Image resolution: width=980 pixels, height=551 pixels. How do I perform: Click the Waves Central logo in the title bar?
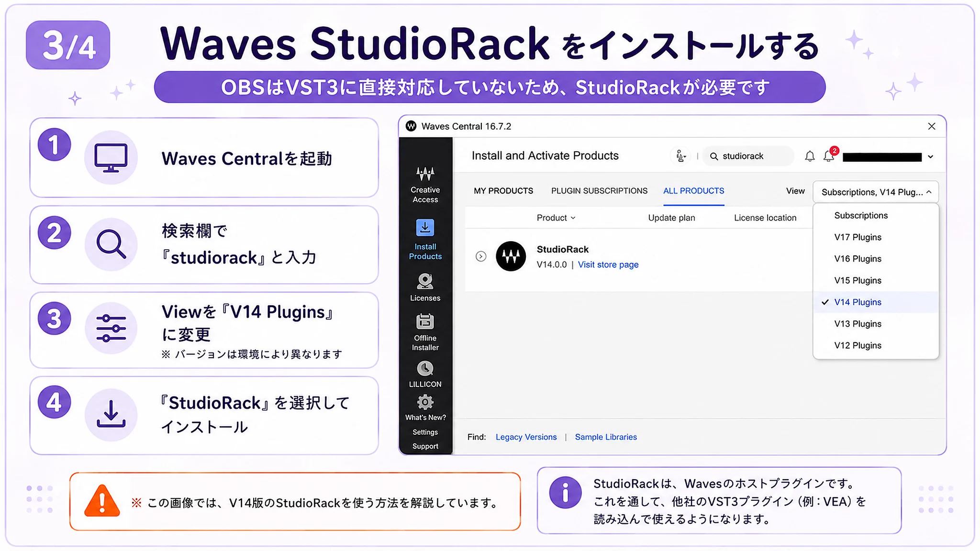411,126
